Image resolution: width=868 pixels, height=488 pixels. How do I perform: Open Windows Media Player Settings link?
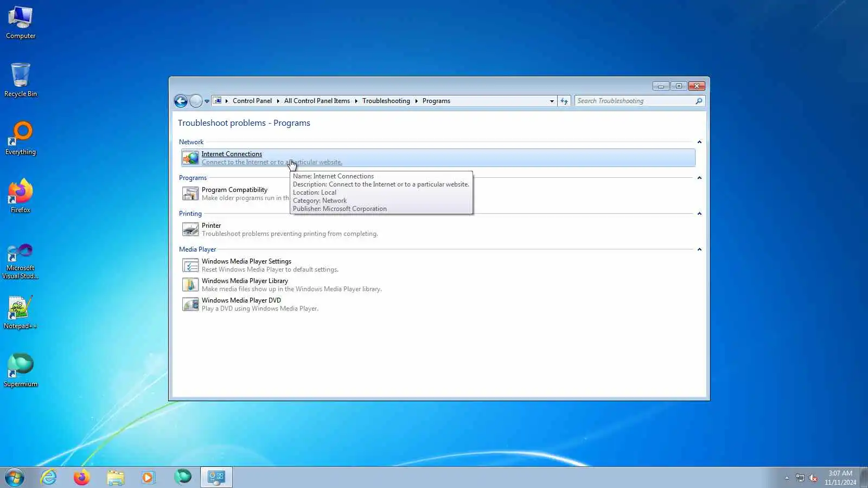(246, 261)
